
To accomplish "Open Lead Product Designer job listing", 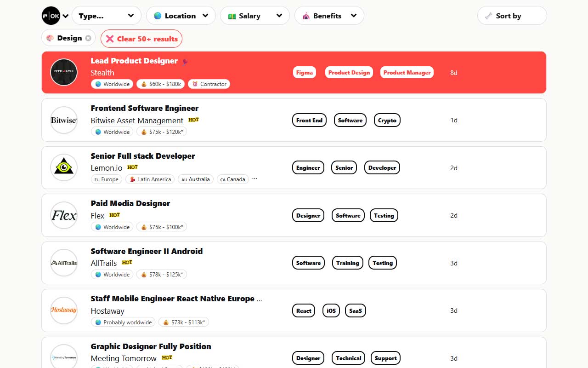I will [x=134, y=61].
